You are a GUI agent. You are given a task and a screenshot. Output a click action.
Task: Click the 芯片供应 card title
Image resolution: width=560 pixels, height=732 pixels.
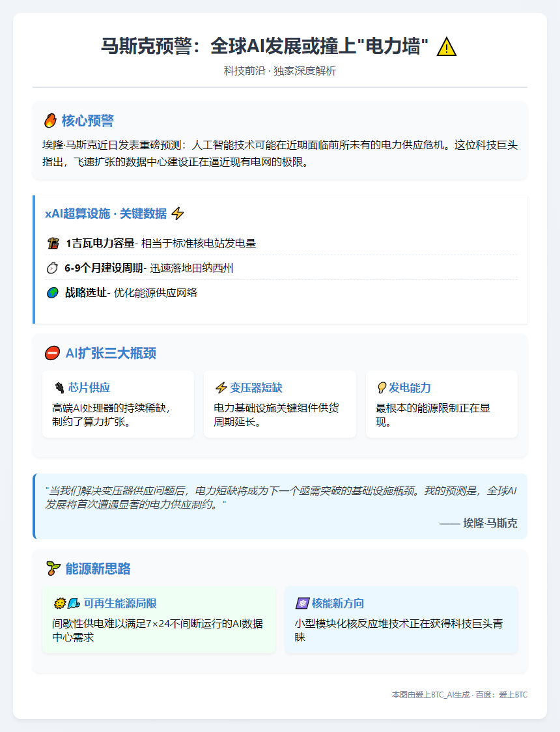click(89, 388)
